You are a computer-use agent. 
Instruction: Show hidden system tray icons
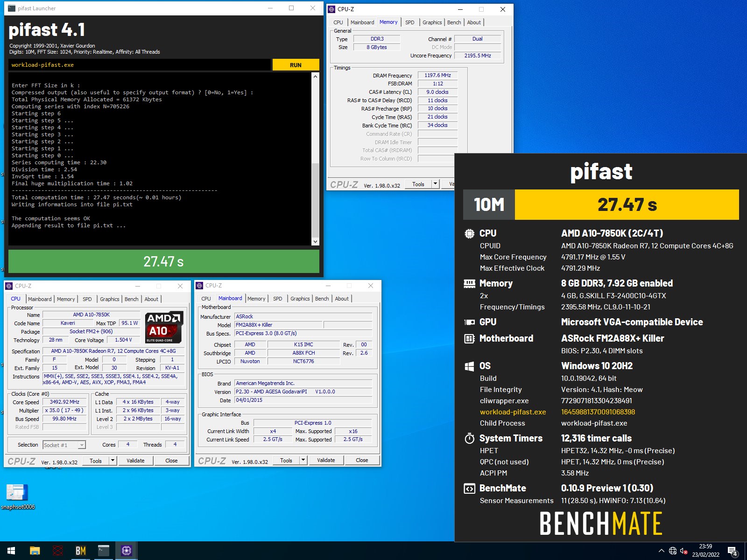tap(661, 551)
